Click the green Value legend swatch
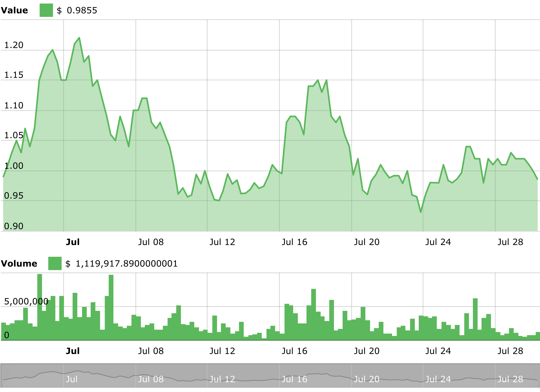Screen dimensions: 540x392 click(x=46, y=10)
